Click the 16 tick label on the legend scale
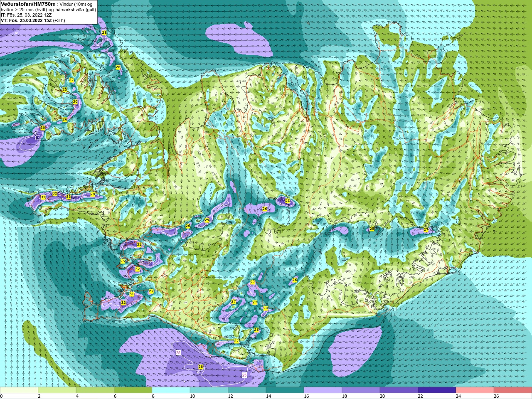The image size is (532, 399). pyautogui.click(x=306, y=396)
